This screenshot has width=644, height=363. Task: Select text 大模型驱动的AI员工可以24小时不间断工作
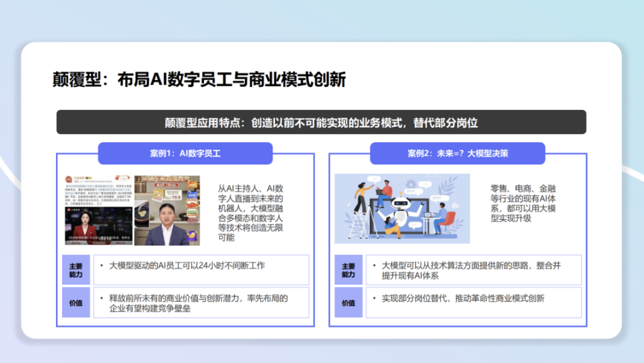click(x=187, y=266)
